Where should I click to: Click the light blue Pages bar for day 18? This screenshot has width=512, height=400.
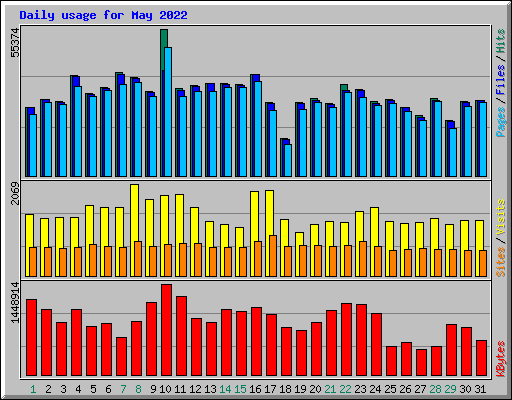point(288,160)
